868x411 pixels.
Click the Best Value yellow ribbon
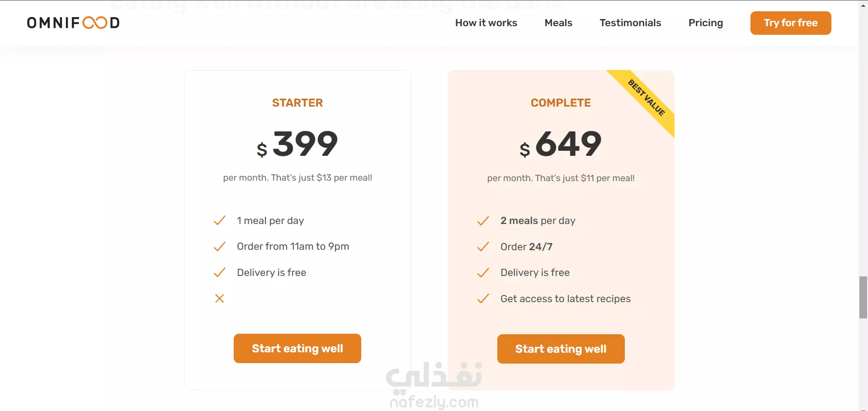pyautogui.click(x=646, y=98)
